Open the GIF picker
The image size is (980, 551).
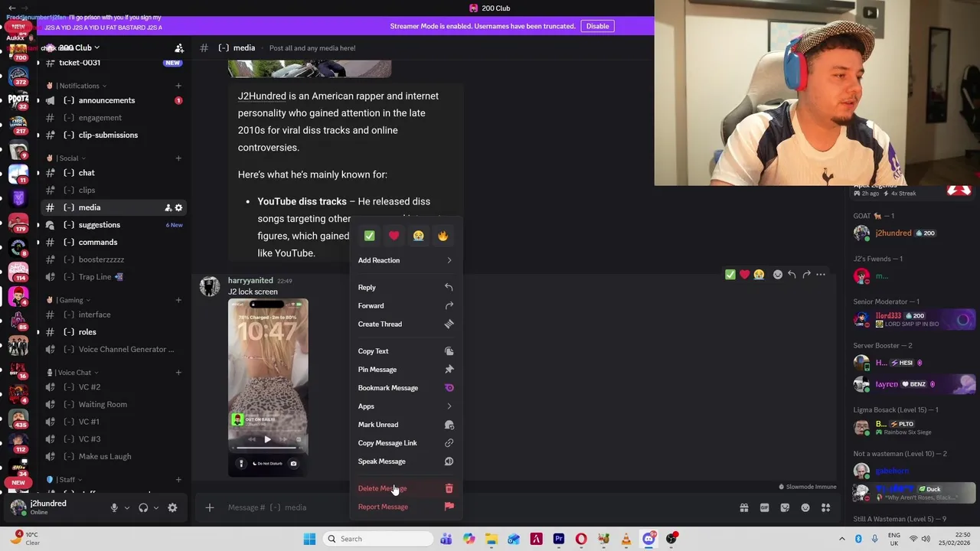[x=764, y=507]
